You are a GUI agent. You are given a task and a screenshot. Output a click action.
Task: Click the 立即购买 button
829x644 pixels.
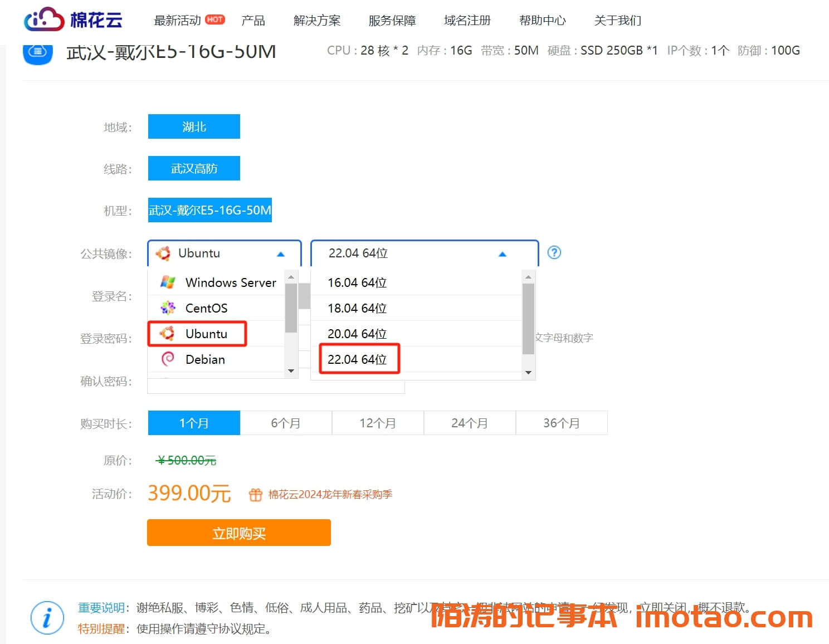tap(239, 533)
